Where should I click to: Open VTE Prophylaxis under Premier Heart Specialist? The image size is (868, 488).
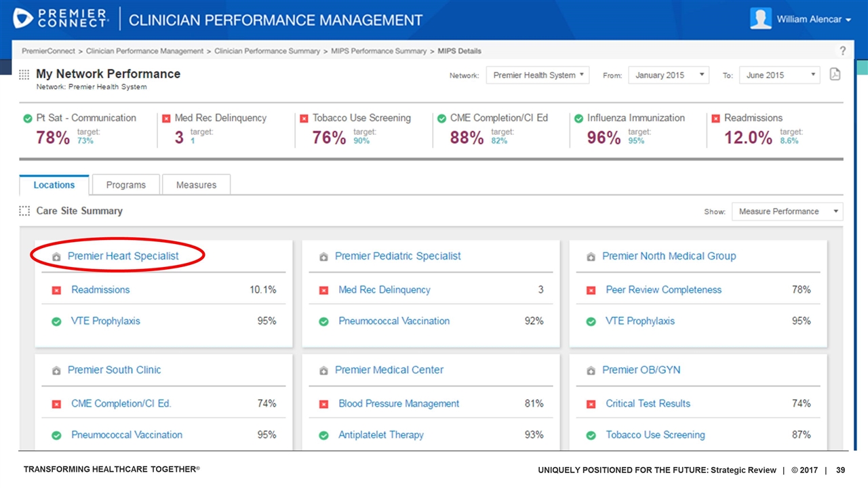[x=106, y=321]
